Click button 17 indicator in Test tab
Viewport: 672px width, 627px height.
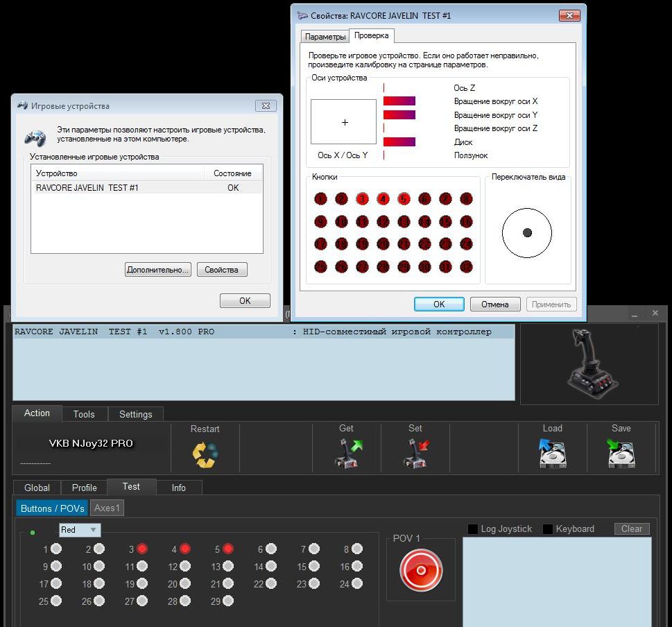56,584
